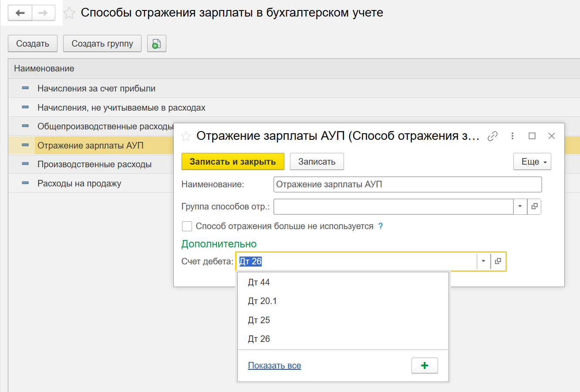Click the row icon beside Начисления за счет прибыли
The width and height of the screenshot is (580, 392).
(25, 88)
